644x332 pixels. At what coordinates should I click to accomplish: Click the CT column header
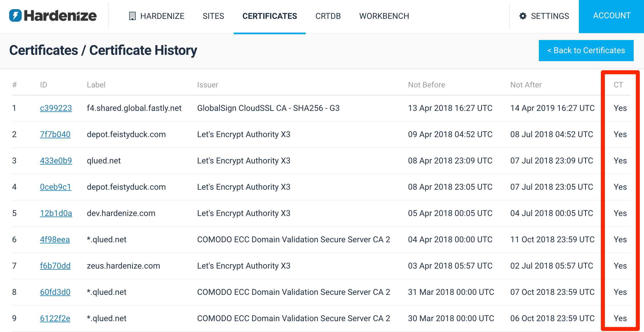tap(618, 85)
